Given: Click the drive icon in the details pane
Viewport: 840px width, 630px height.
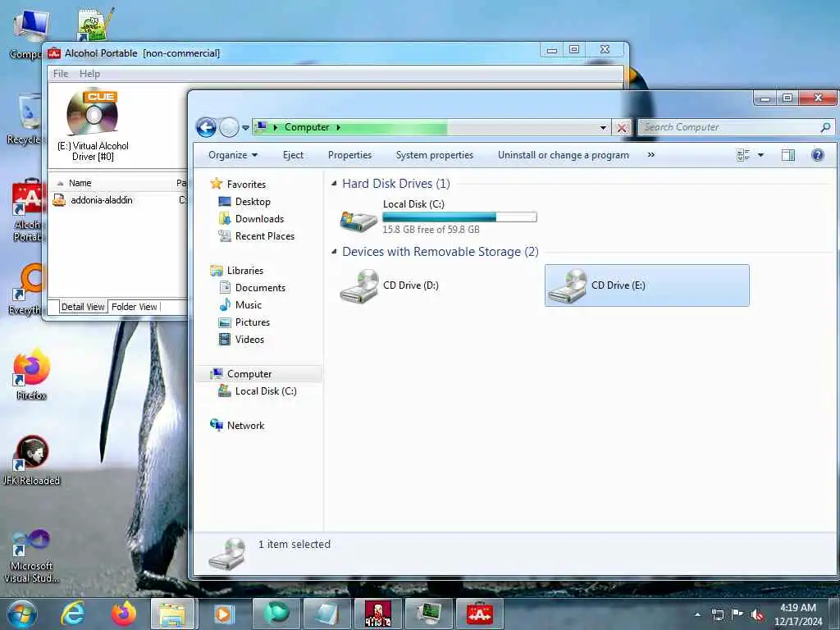Looking at the screenshot, I should coord(227,554).
